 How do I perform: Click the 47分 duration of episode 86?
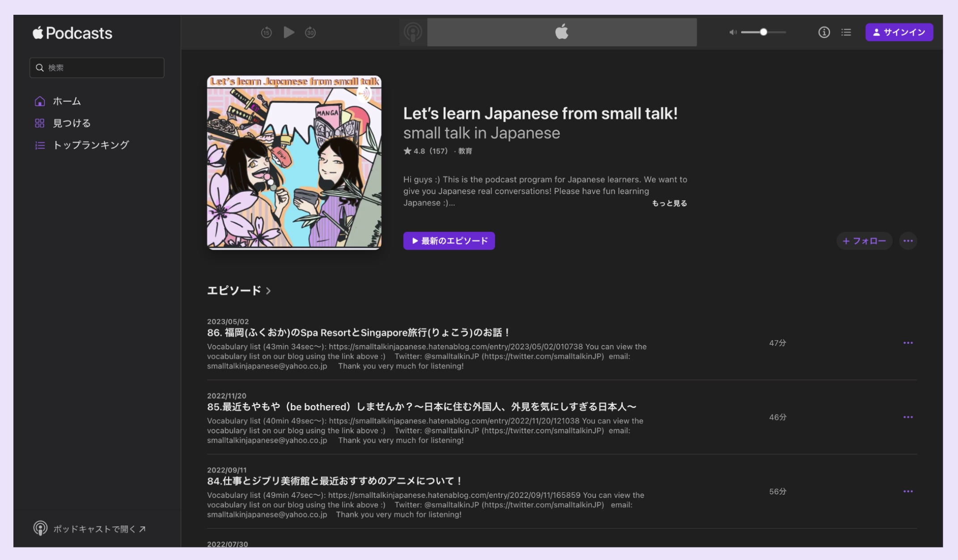(x=778, y=343)
